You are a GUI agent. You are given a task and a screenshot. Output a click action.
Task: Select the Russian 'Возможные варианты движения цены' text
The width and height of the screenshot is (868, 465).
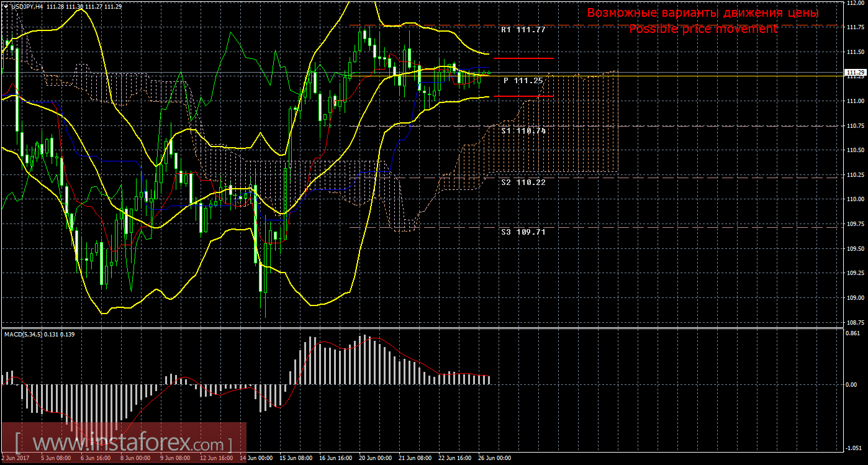click(x=703, y=12)
